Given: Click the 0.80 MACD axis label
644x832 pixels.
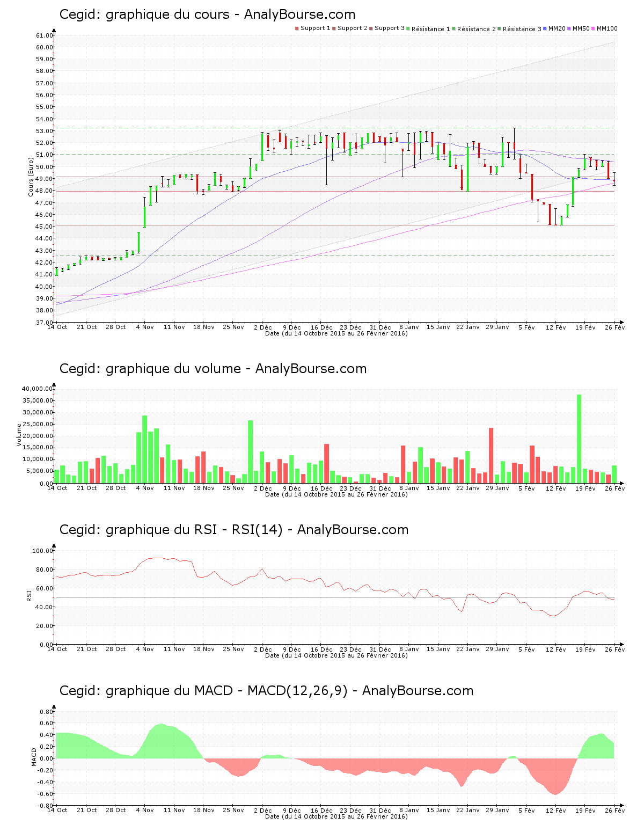Looking at the screenshot, I should pos(47,712).
